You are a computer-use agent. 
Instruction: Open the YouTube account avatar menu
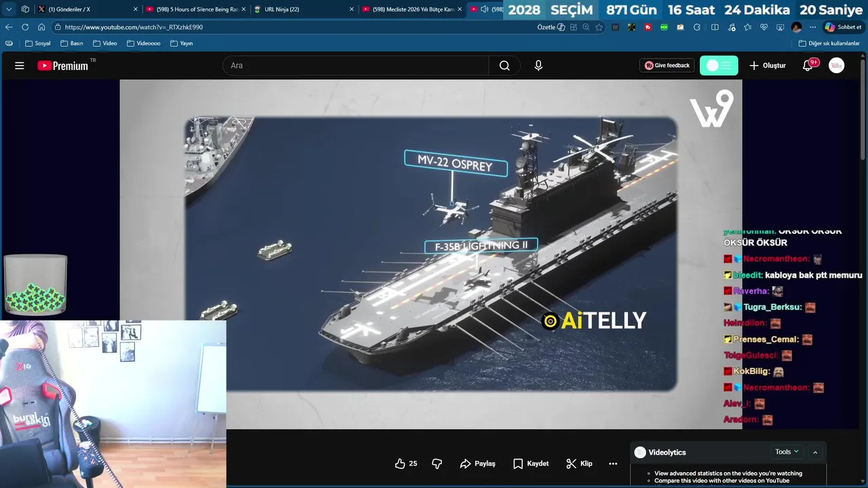tap(837, 66)
